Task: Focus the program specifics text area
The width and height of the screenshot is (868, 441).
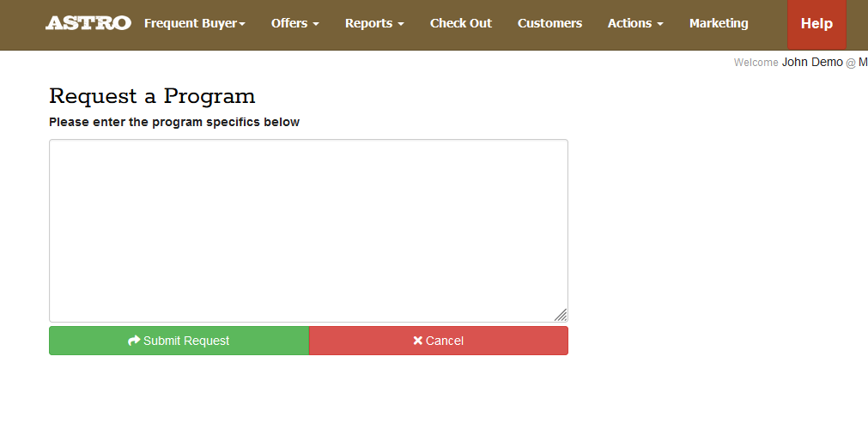Action: click(x=308, y=231)
